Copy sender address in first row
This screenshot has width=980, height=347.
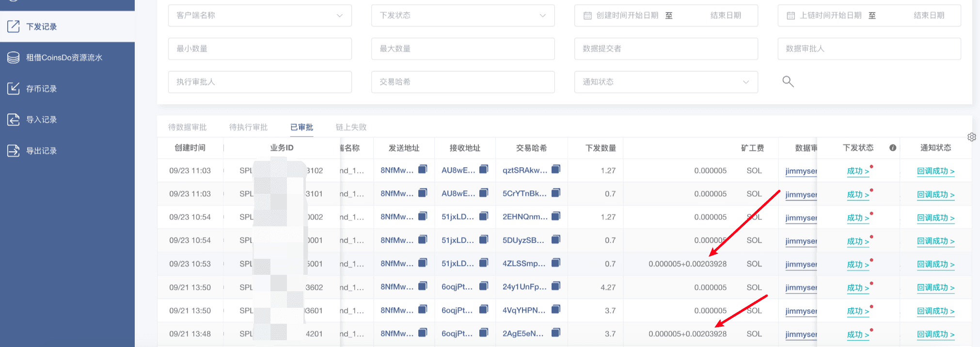(x=423, y=169)
